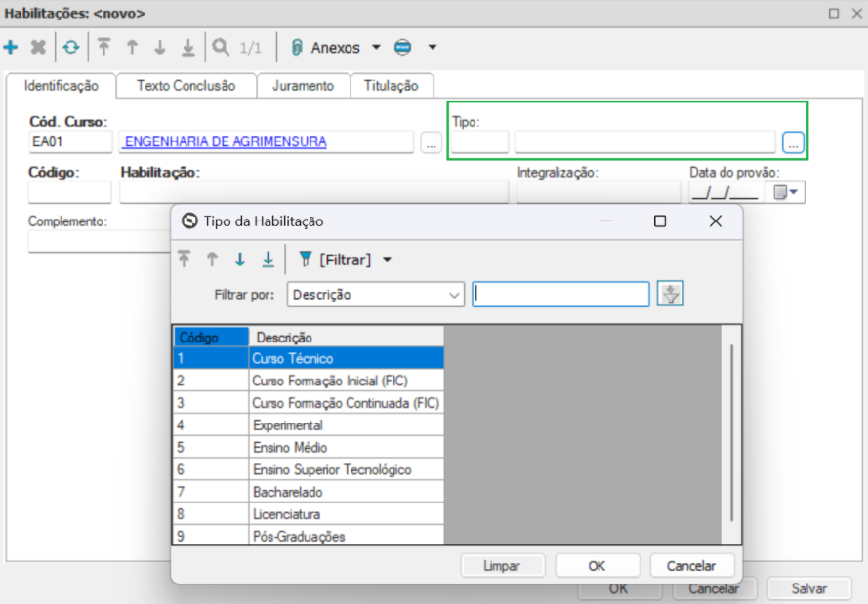Viewport: 868px width, 604px height.
Task: Select the Ensino Médio row
Action: (309, 447)
